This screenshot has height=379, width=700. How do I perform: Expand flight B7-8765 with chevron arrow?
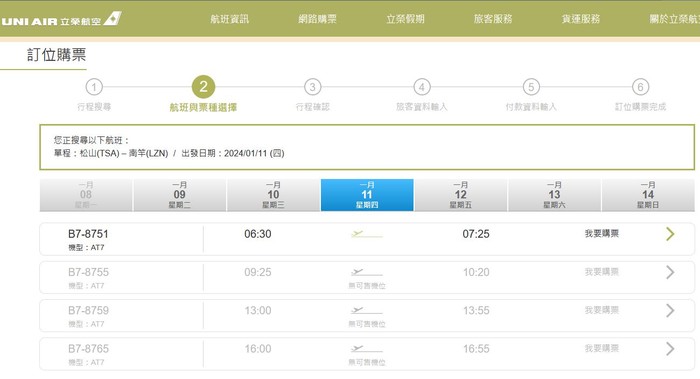click(x=670, y=349)
